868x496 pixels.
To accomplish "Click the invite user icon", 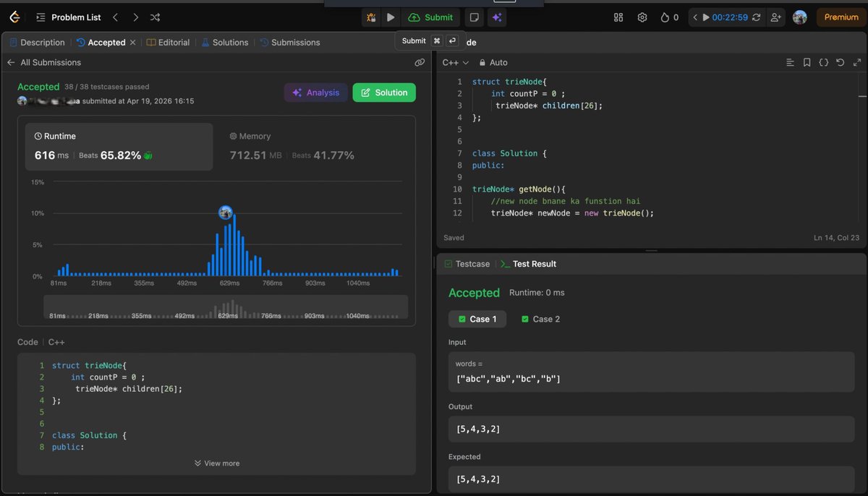I will click(776, 17).
